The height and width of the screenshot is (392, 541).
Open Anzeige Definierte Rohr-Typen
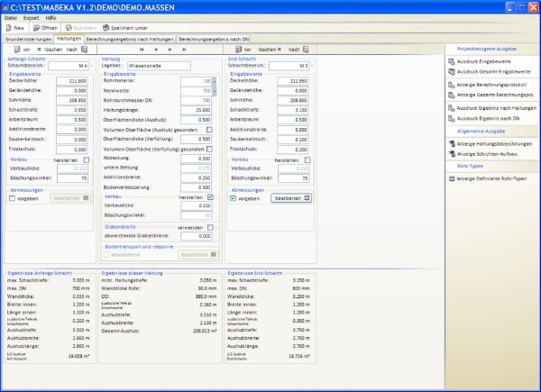click(488, 179)
